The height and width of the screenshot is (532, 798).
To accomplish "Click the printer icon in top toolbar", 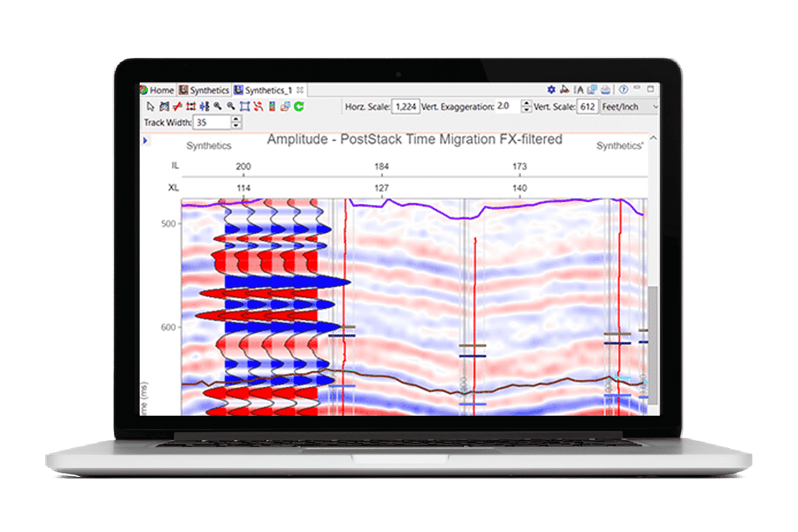I will (x=606, y=90).
